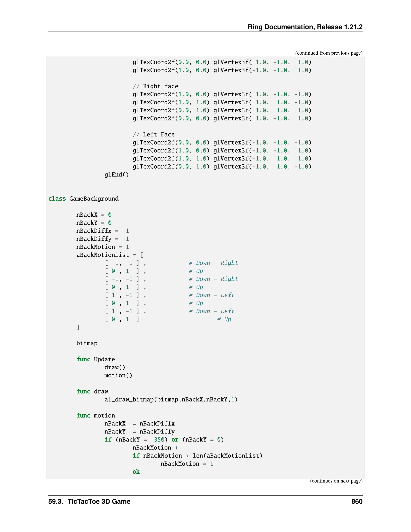Click the 'func draw' definition

[92, 391]
